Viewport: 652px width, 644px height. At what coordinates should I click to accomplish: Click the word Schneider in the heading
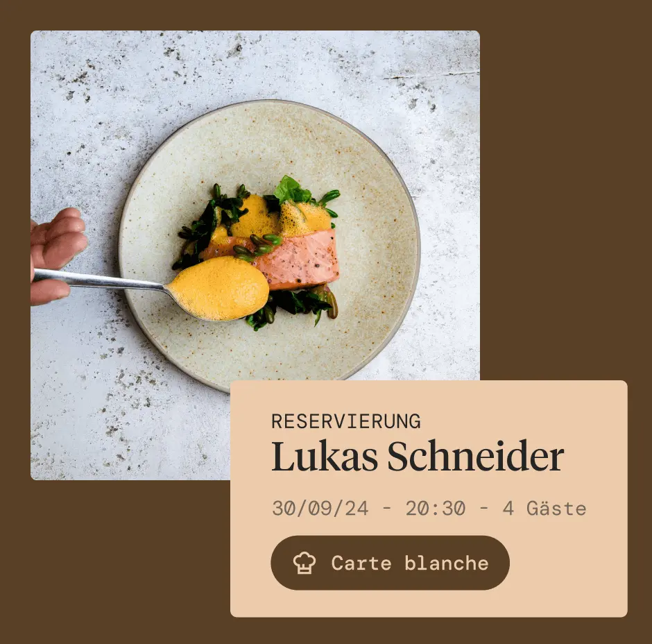[x=476, y=457]
